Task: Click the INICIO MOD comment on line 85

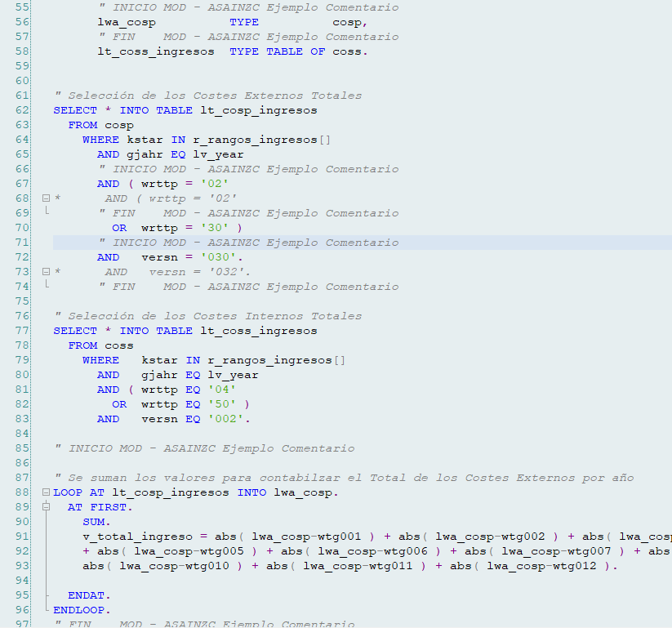Action: click(x=205, y=448)
